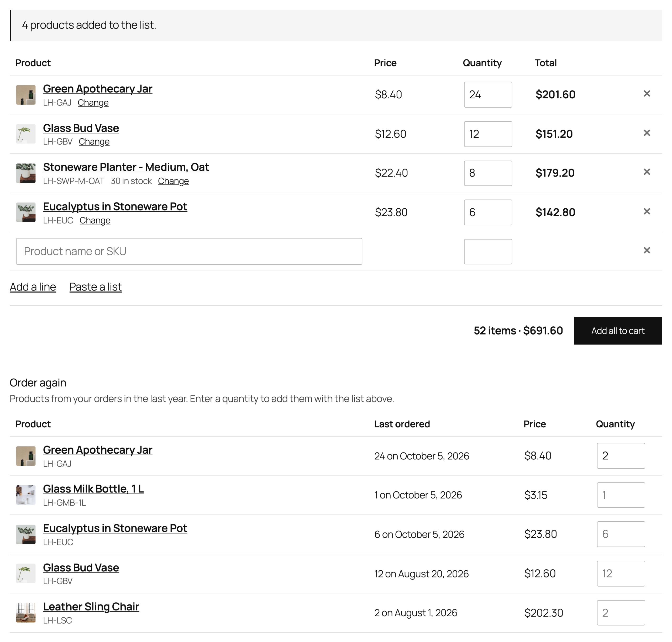
Task: Select '30 in stock' text
Action: tap(131, 181)
